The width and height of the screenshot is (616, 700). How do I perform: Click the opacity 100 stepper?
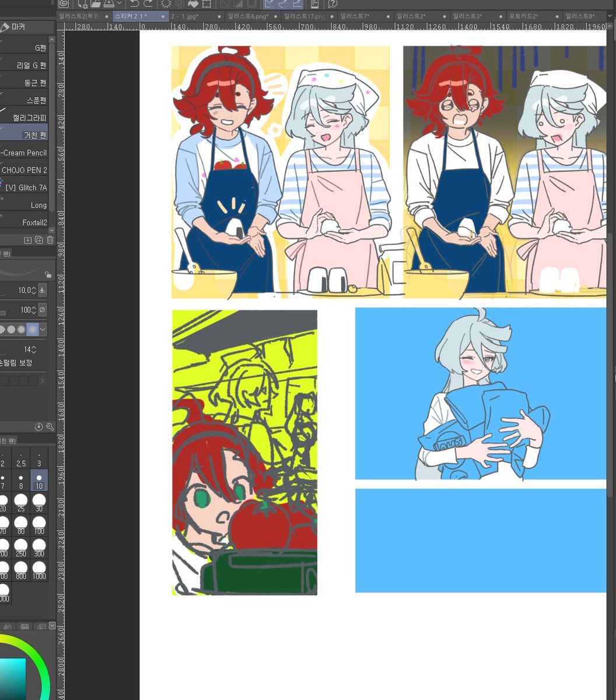(34, 310)
